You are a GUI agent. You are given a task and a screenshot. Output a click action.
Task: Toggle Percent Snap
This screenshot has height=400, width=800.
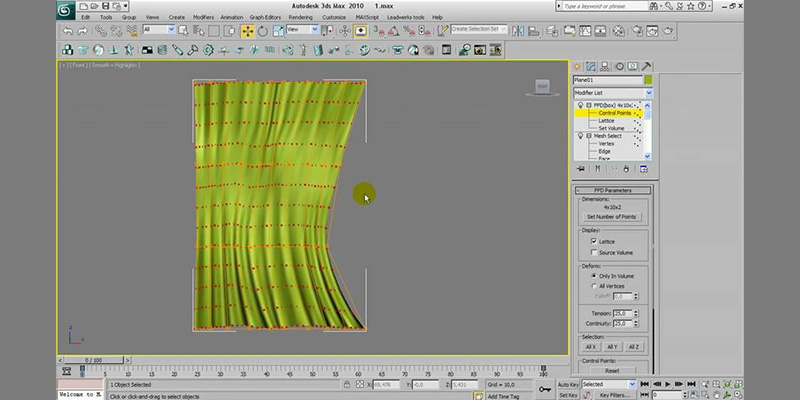point(409,31)
